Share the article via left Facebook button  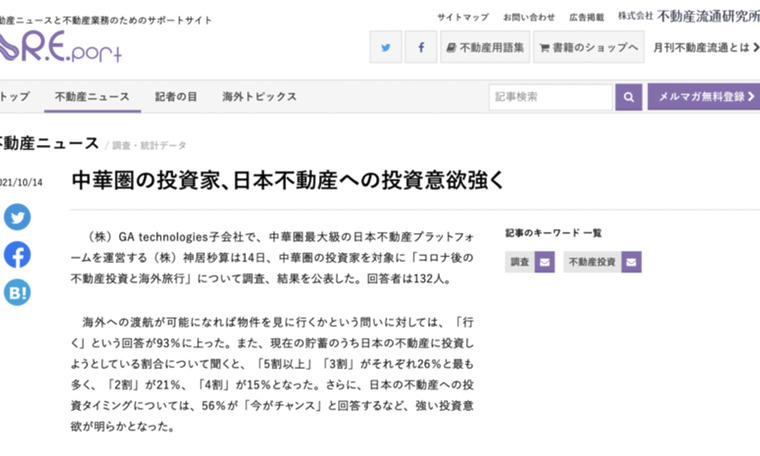pyautogui.click(x=17, y=255)
